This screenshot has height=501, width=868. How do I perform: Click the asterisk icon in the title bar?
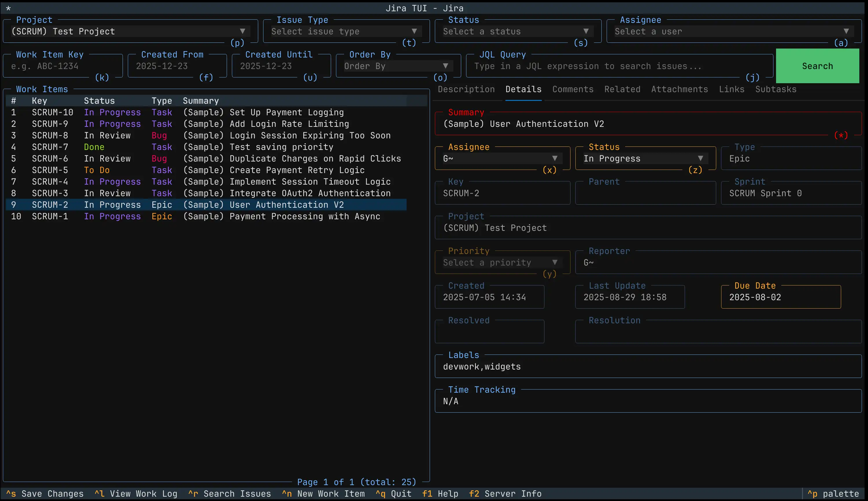8,8
